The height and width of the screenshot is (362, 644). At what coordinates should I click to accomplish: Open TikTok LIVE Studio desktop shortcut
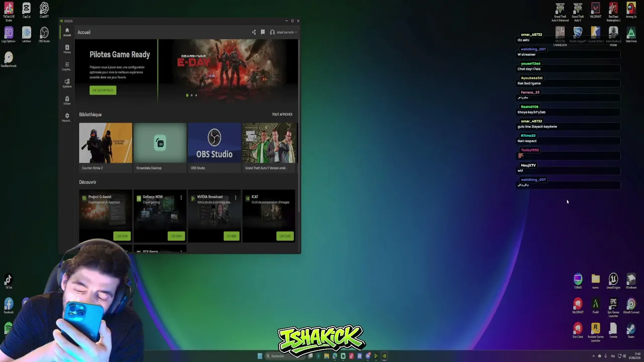(x=9, y=11)
